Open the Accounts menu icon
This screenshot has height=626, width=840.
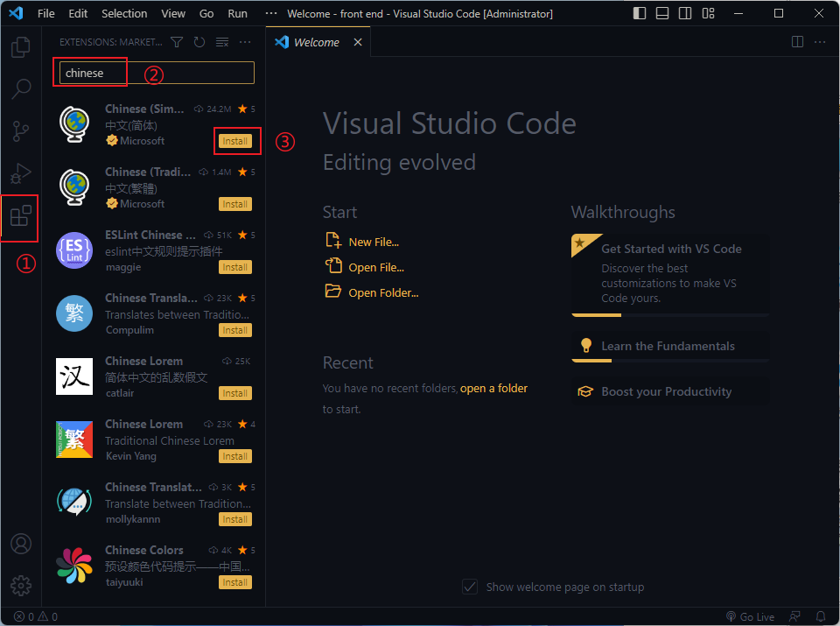[21, 544]
